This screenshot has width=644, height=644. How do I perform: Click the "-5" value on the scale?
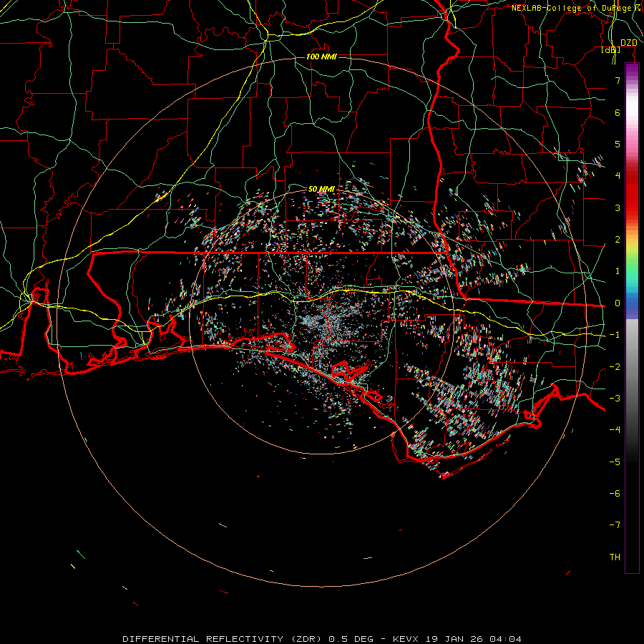point(615,462)
